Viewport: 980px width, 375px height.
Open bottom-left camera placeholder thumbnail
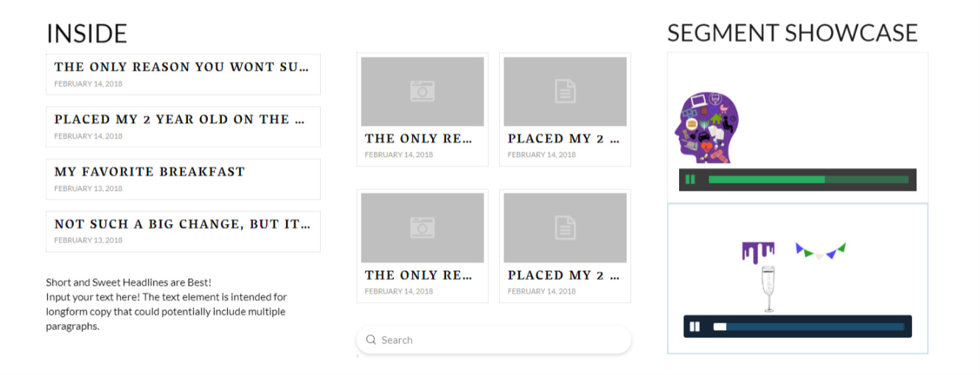(x=422, y=228)
